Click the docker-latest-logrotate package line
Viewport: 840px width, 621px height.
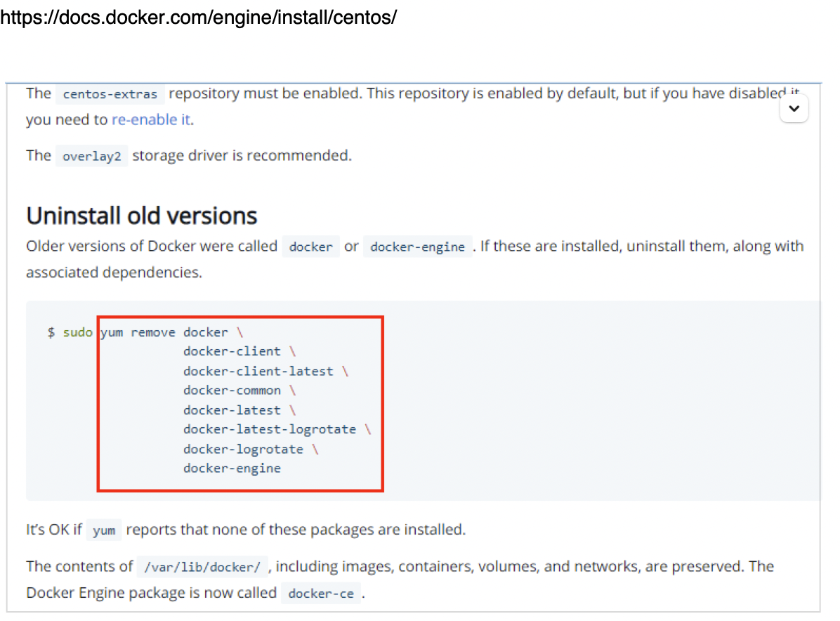tap(270, 429)
